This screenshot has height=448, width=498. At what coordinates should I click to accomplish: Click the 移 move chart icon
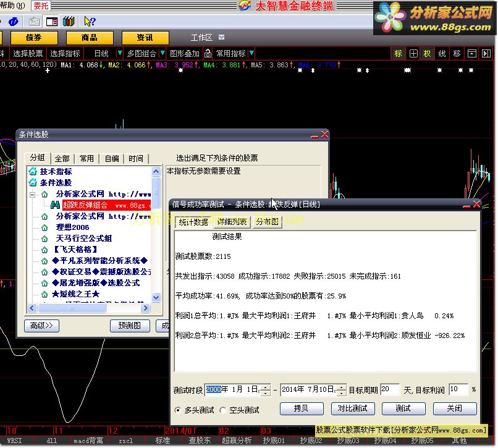coord(457,54)
